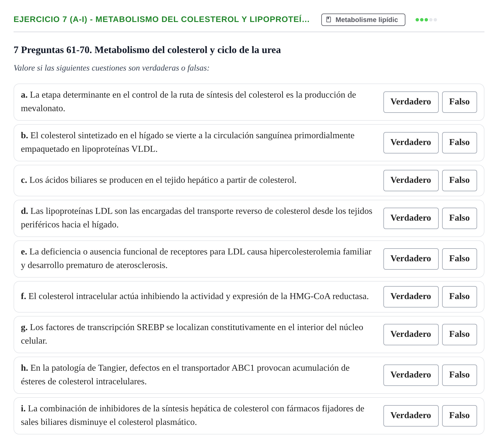Pick Verdadero for statement e on hipercolesterolemia familiar
Screen dimensions: 498x448
(x=411, y=259)
